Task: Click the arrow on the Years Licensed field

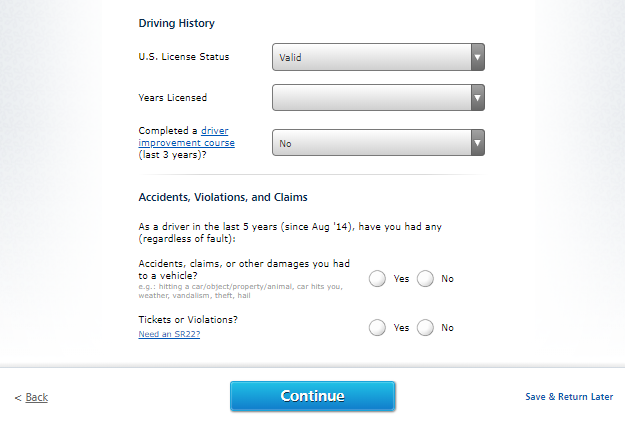Action: (478, 97)
